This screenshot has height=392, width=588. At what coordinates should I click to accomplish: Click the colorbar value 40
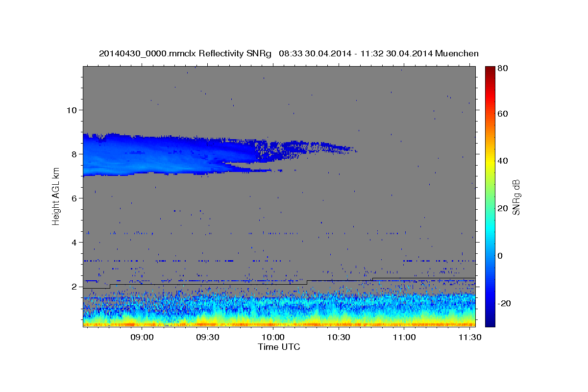(x=502, y=161)
